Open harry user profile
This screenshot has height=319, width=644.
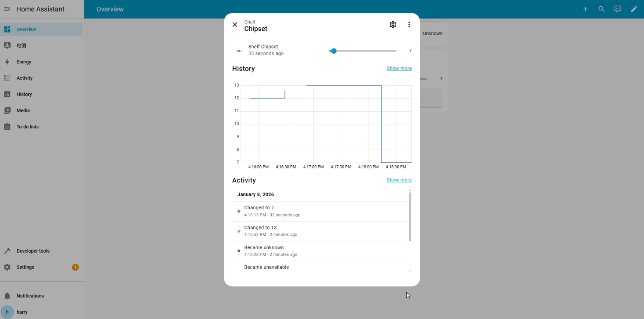click(22, 312)
